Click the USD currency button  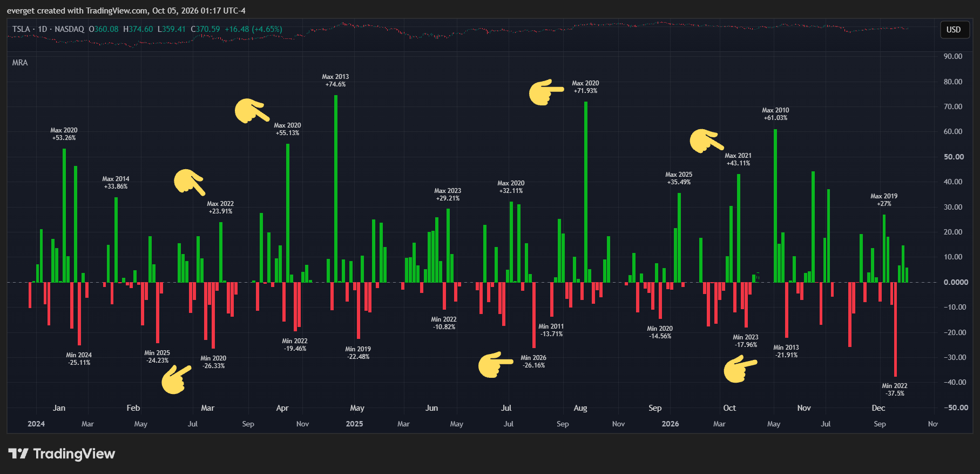click(x=954, y=30)
